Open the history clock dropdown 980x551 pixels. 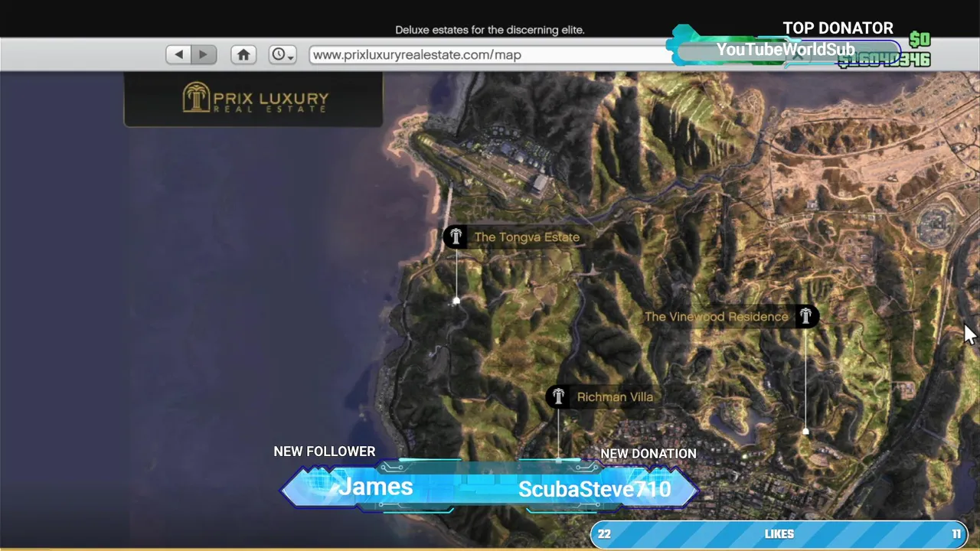282,54
